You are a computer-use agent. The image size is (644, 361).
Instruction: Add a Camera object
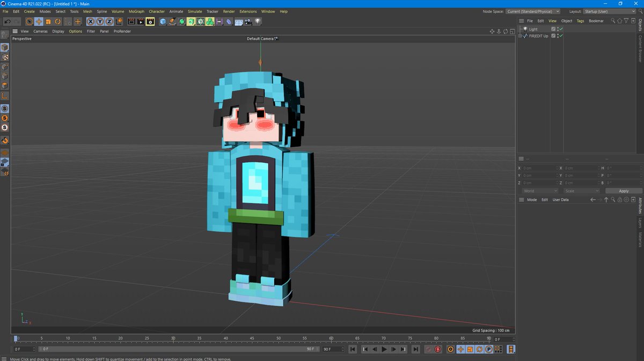click(248, 21)
